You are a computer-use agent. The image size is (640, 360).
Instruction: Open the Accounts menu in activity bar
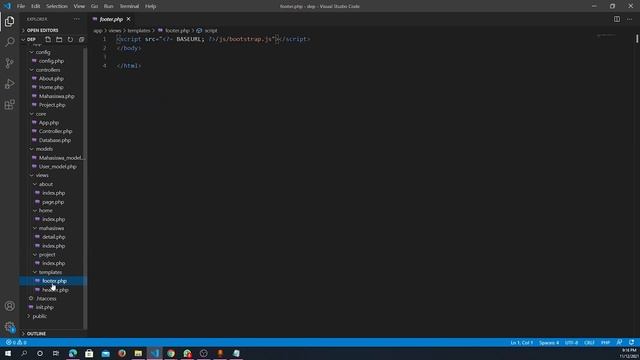[x=9, y=306]
